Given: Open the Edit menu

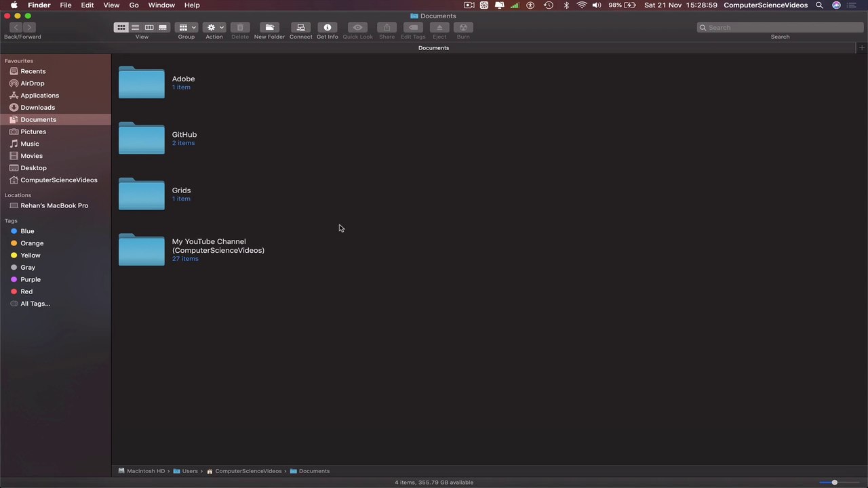Looking at the screenshot, I should point(87,5).
